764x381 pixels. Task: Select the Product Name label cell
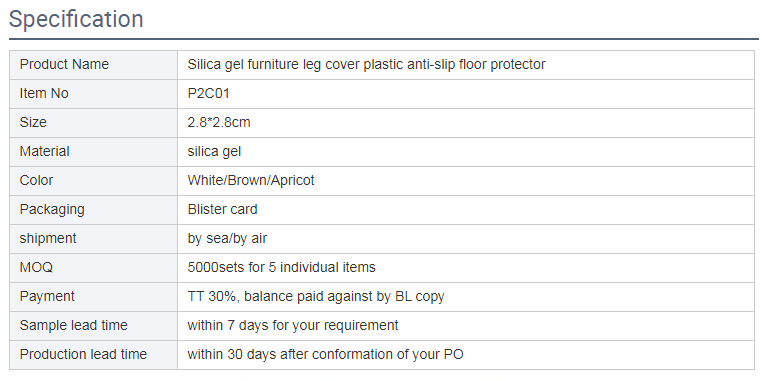click(94, 65)
